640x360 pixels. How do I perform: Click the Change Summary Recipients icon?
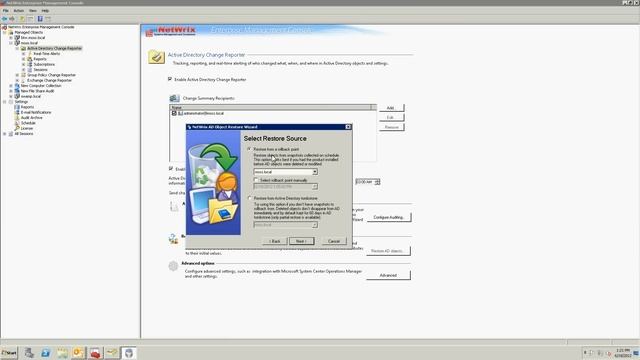[174, 98]
